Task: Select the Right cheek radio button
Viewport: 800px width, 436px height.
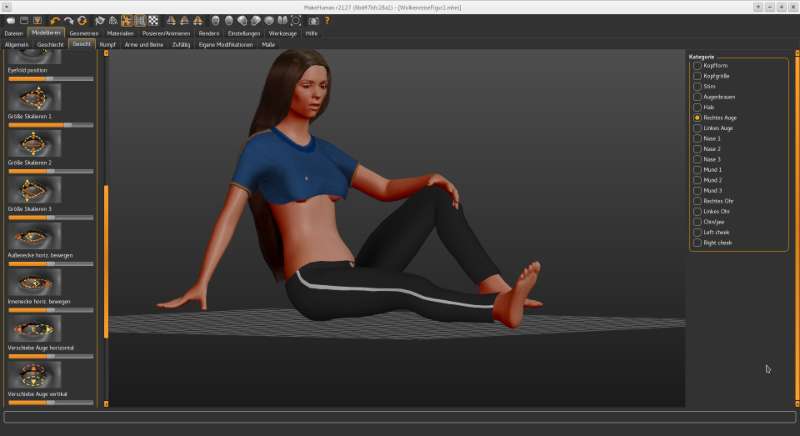Action: 698,243
